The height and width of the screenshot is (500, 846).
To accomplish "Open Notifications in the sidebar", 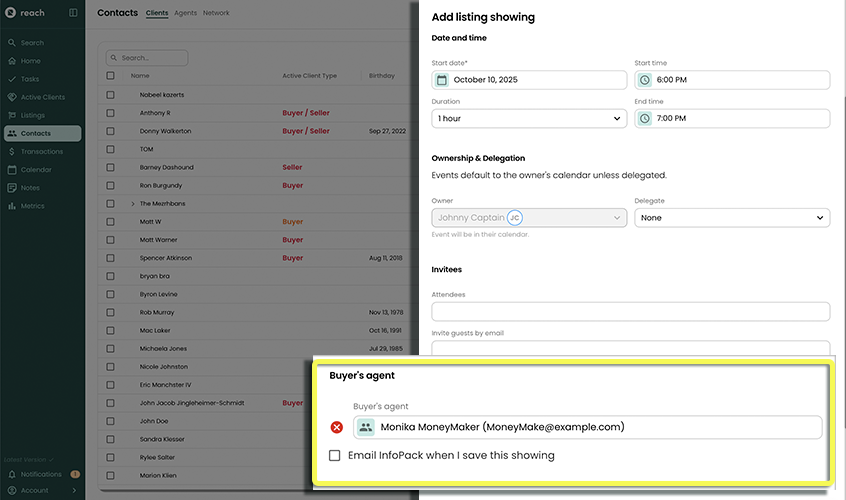I will [41, 474].
